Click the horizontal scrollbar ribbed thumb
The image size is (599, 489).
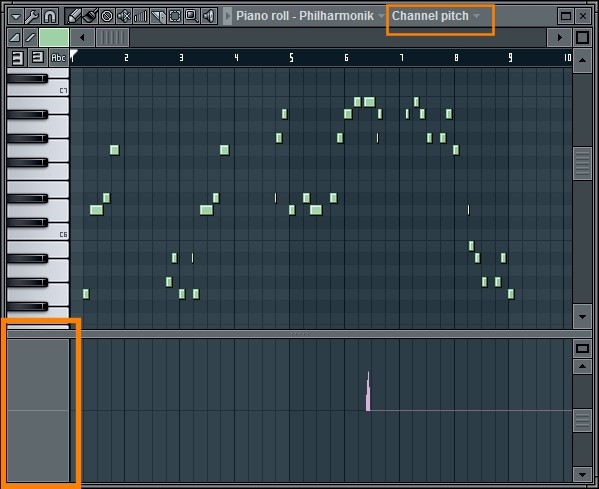(113, 37)
